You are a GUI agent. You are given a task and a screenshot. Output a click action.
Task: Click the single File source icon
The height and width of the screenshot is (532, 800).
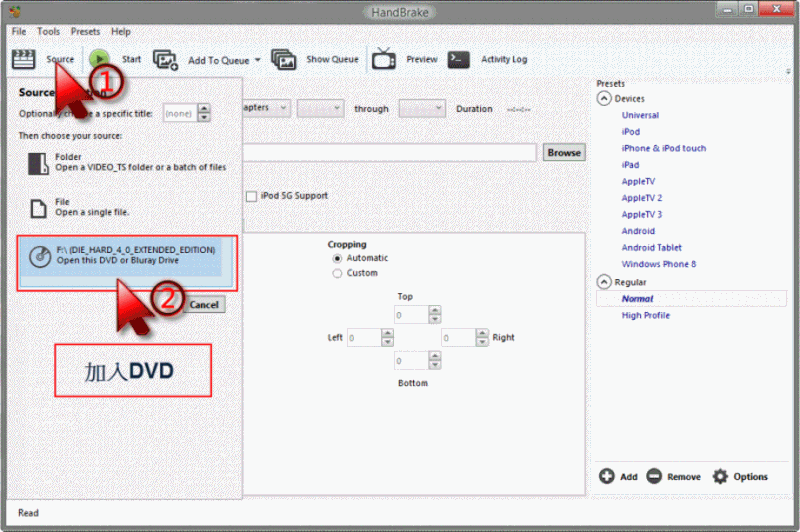(x=38, y=208)
